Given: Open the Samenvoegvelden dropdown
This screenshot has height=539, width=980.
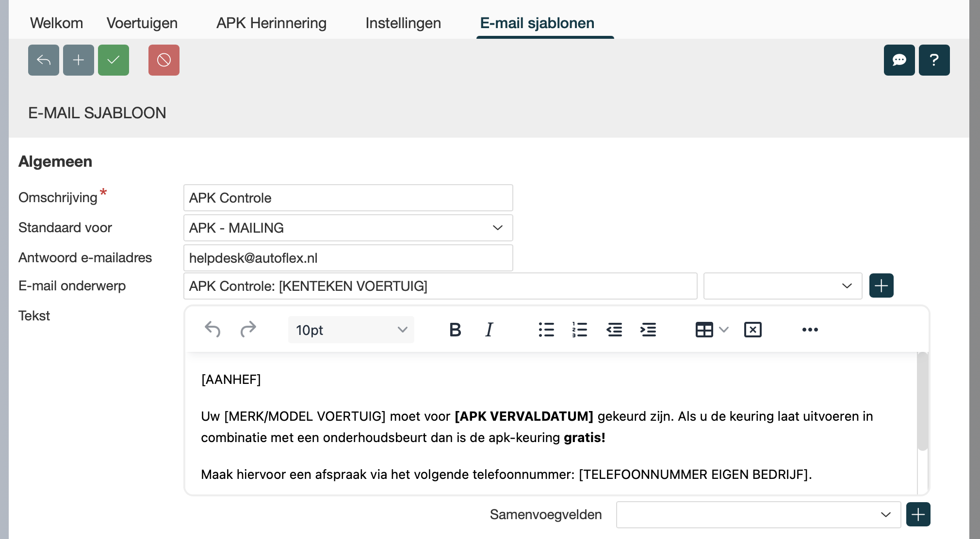Looking at the screenshot, I should (x=758, y=514).
